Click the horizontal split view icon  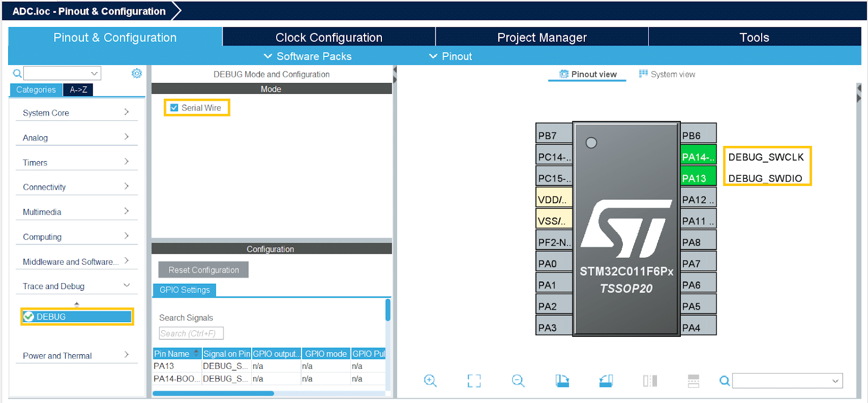[693, 381]
